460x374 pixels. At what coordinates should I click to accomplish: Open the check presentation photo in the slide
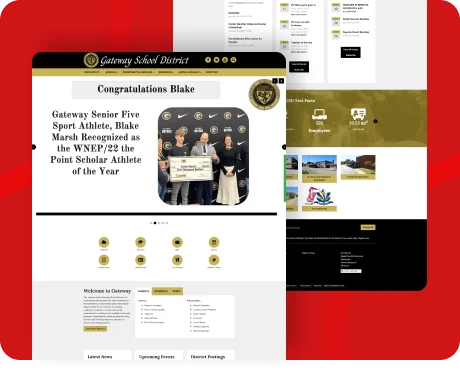pyautogui.click(x=203, y=156)
